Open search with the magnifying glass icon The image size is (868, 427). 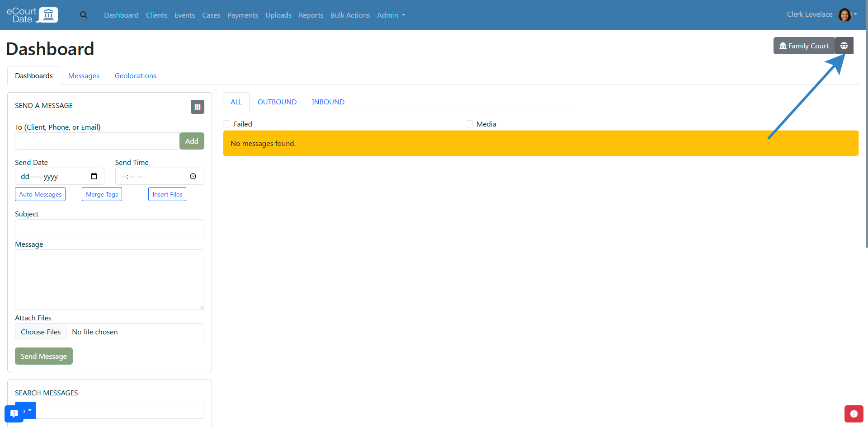pos(84,15)
